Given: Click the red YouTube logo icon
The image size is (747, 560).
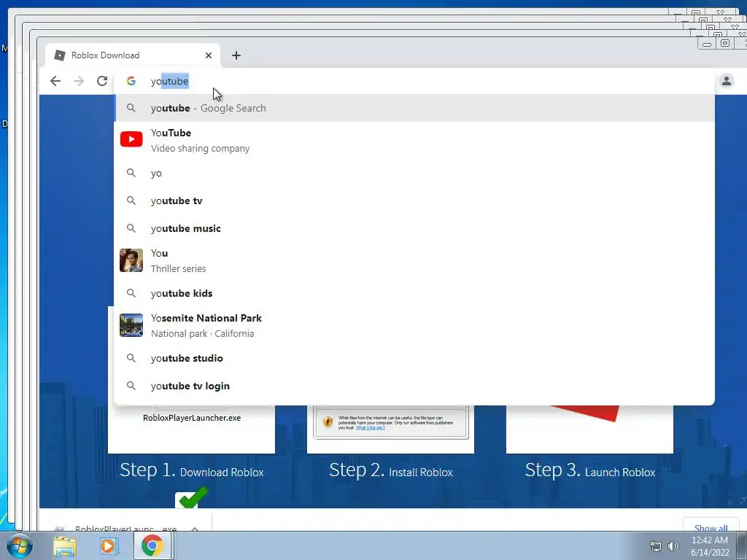Looking at the screenshot, I should pyautogui.click(x=131, y=139).
